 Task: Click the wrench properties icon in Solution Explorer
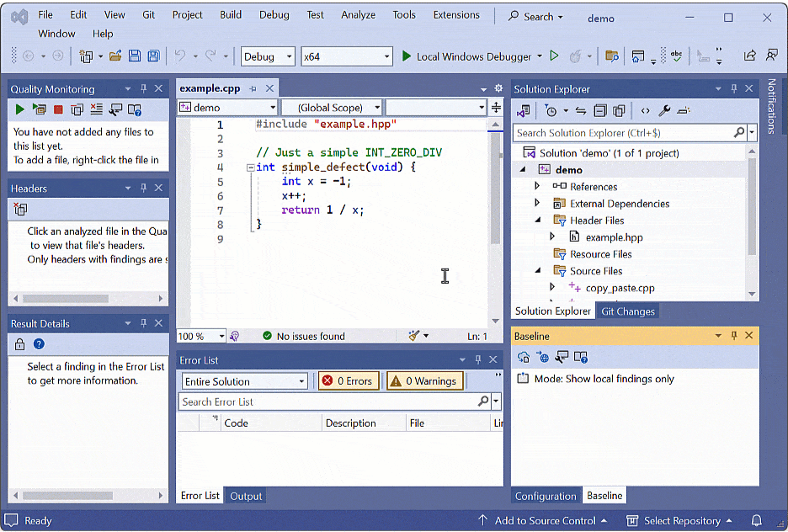(x=664, y=110)
